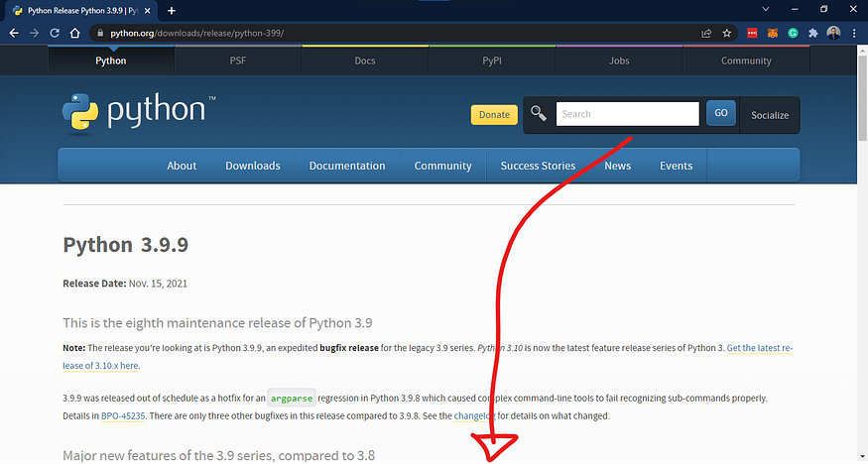Minimize the browser window
Screen dimensions: 868x464
[795, 9]
